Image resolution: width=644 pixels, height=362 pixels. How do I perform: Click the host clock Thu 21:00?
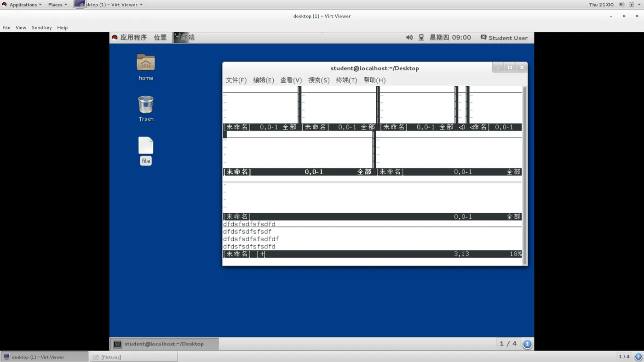601,5
